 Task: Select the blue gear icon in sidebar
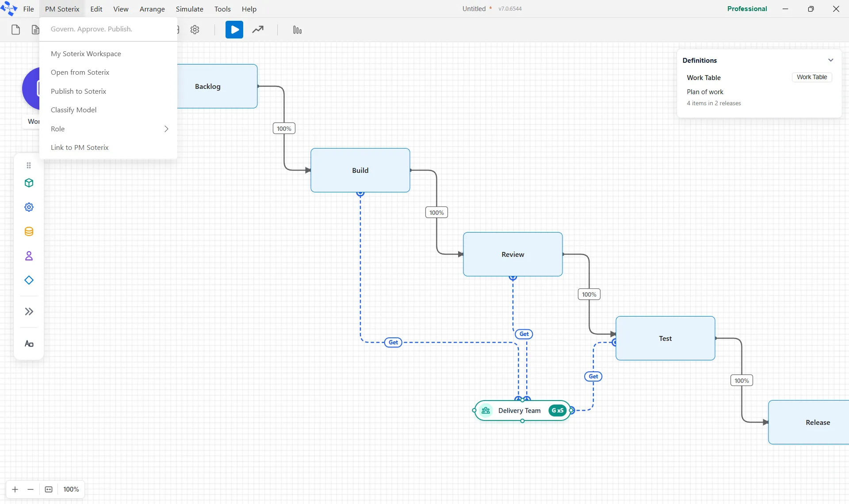coord(29,207)
